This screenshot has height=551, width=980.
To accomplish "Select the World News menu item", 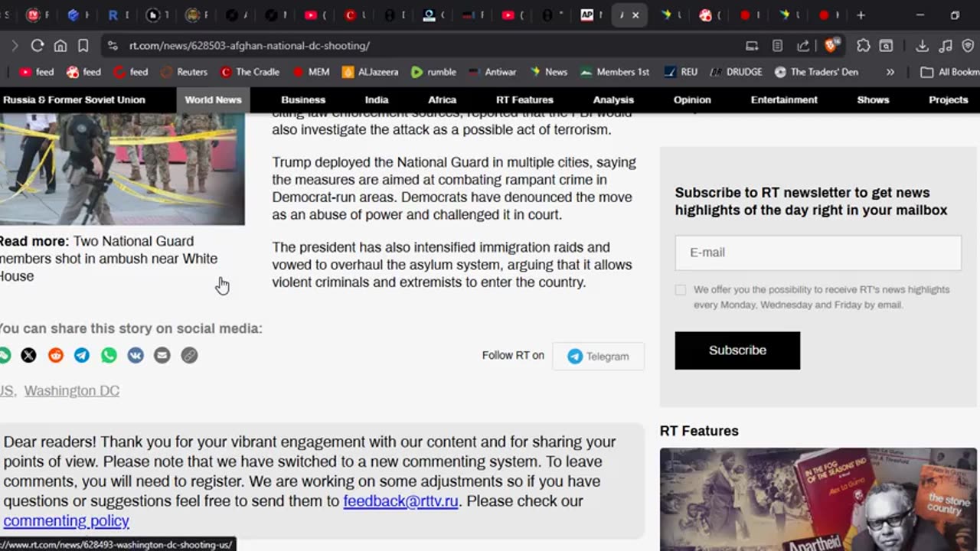I will point(213,99).
